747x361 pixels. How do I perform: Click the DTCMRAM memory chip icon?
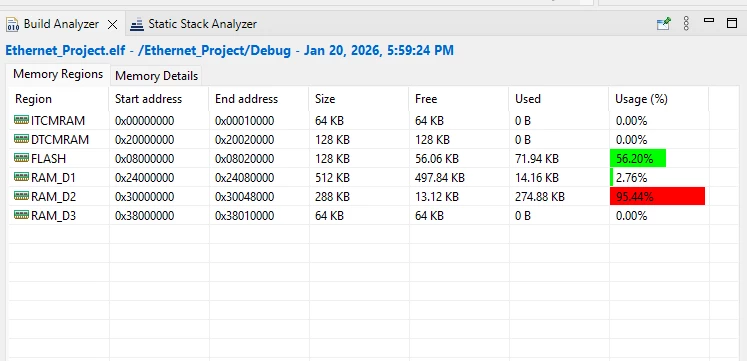pyautogui.click(x=21, y=139)
